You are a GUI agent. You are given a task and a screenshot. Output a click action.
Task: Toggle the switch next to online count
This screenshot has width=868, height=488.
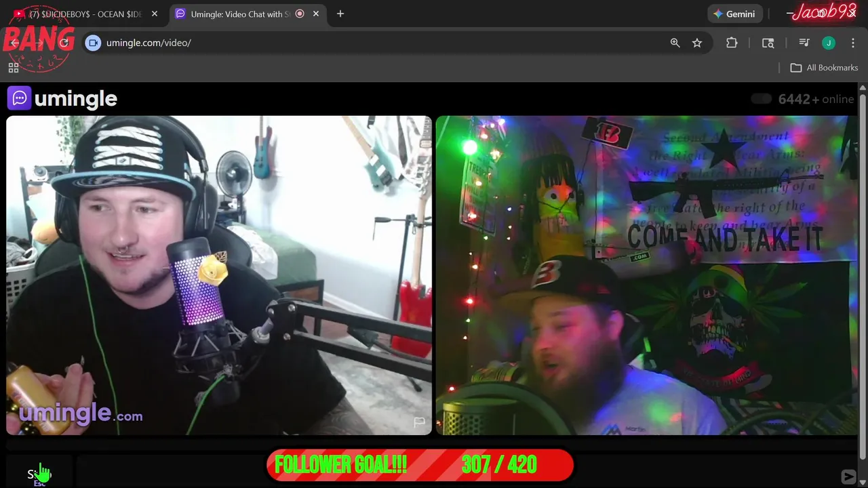(x=762, y=99)
